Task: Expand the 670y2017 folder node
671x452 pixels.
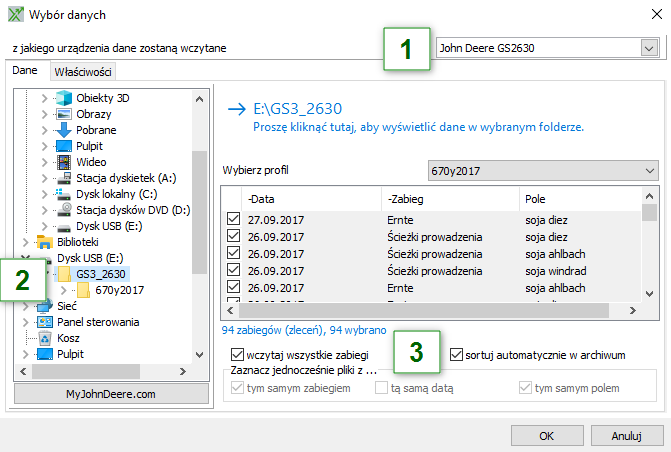Action: pyautogui.click(x=63, y=291)
